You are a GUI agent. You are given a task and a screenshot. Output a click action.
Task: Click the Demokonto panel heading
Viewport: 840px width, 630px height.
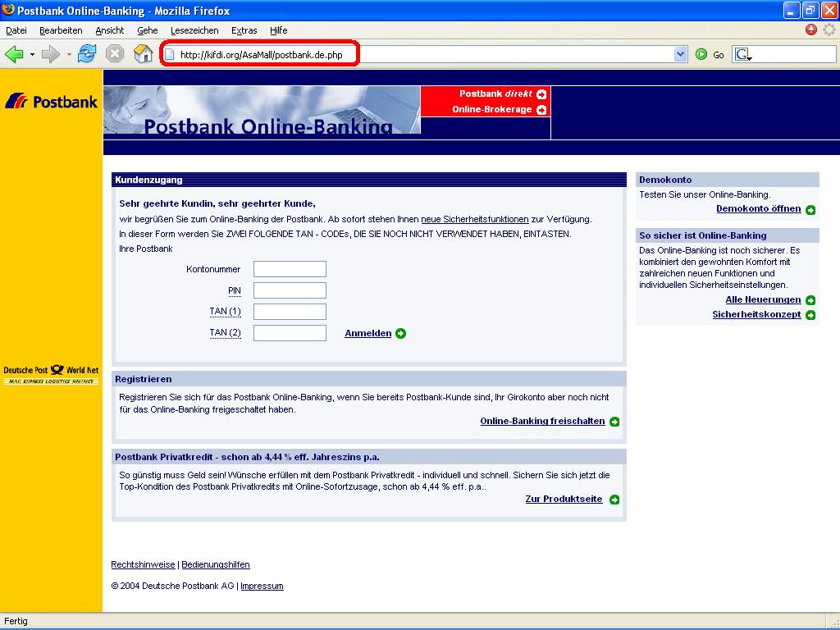(728, 180)
